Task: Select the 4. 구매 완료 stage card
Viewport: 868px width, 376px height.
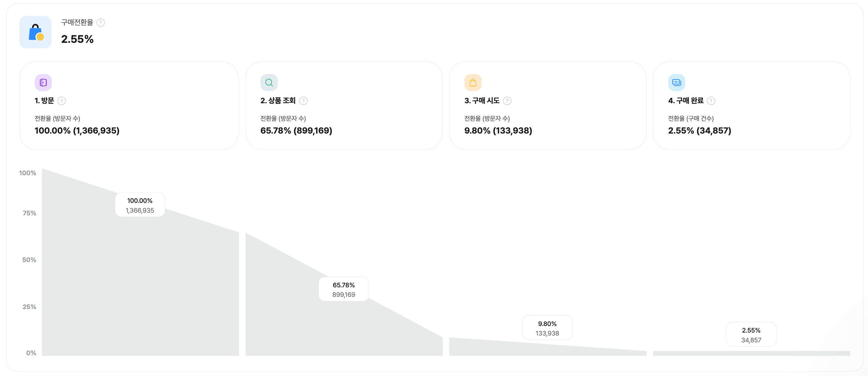Action: point(751,105)
